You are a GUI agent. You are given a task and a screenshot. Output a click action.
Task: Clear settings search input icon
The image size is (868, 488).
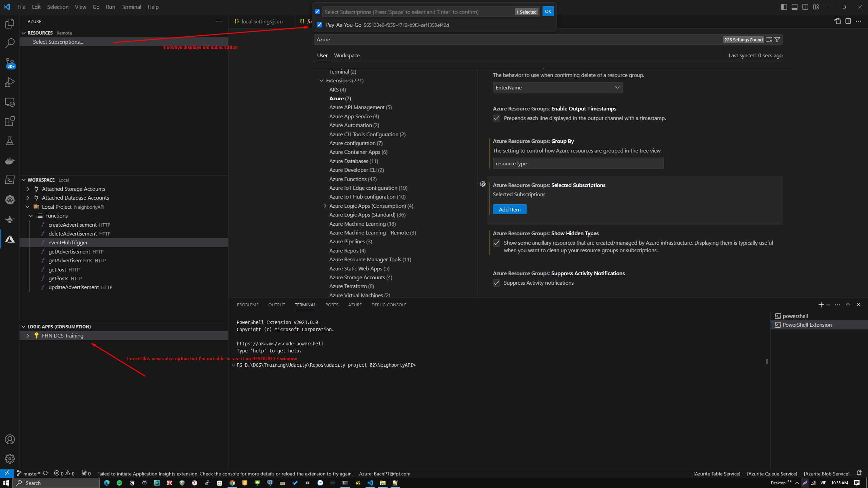pyautogui.click(x=769, y=40)
